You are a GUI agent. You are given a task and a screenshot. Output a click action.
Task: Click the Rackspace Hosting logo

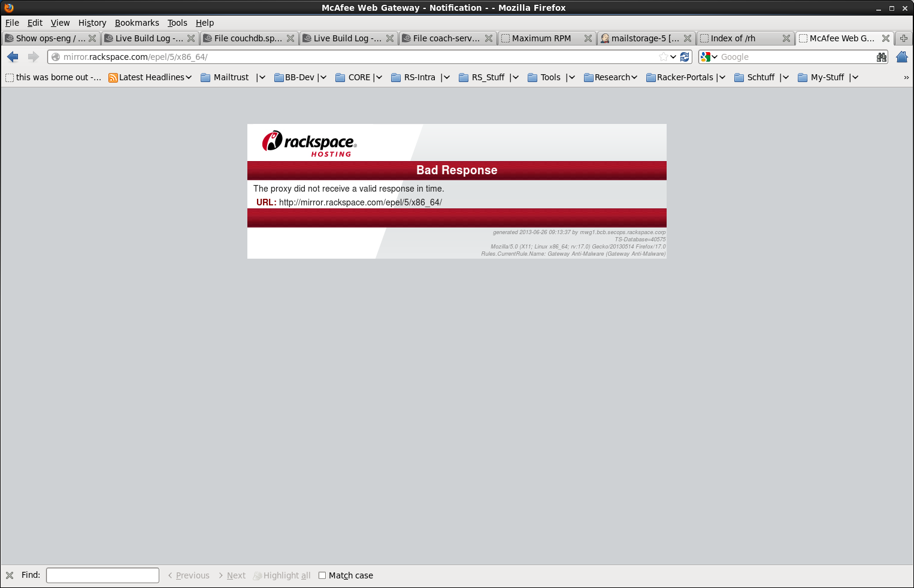click(309, 144)
